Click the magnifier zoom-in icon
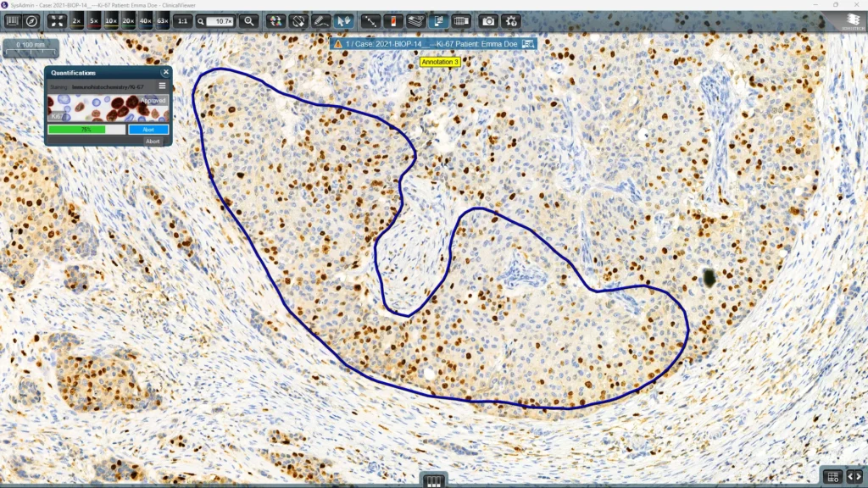Screen dimensions: 868x488 click(249, 21)
